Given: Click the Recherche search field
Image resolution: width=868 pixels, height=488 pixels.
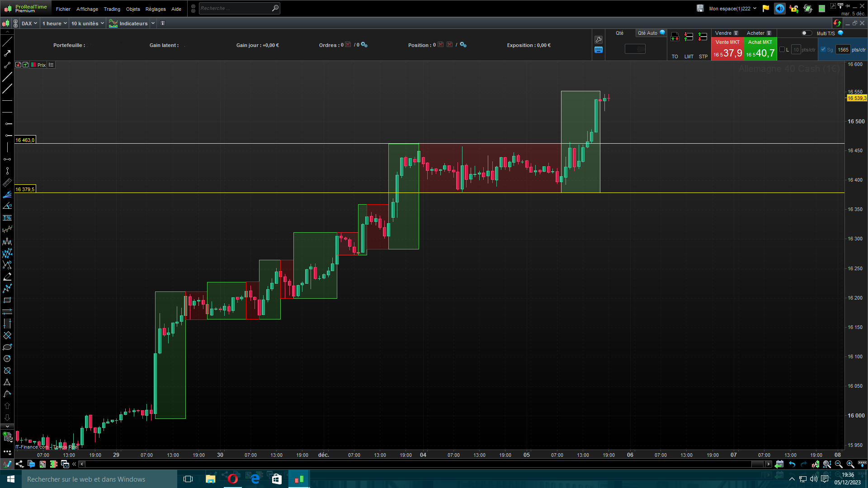Looking at the screenshot, I should tap(235, 8).
